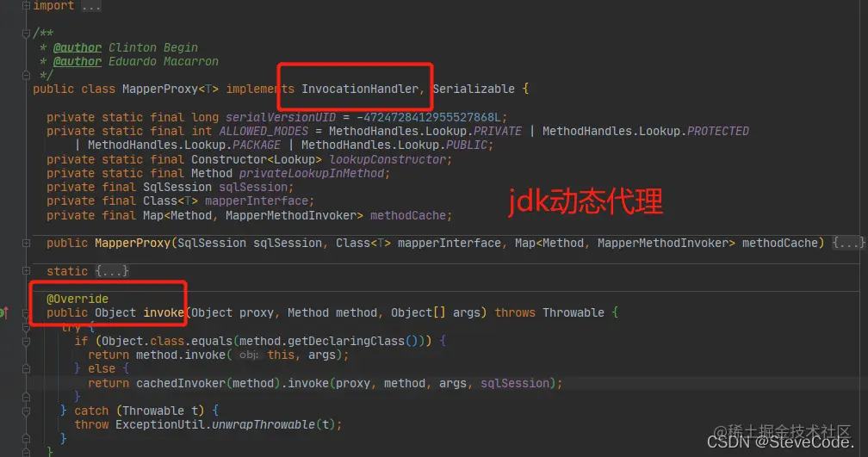Expand the folded import block
Screen dimensions: 868x457
26,5
